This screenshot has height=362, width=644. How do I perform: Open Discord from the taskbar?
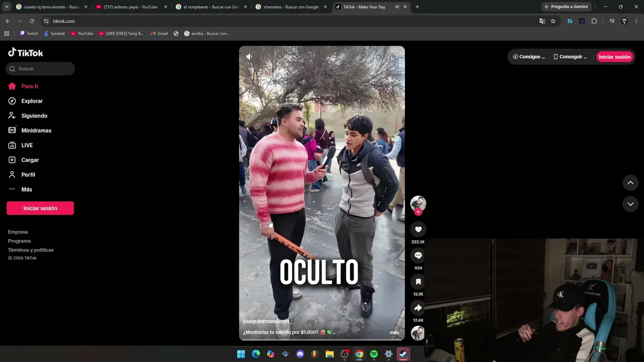click(300, 354)
